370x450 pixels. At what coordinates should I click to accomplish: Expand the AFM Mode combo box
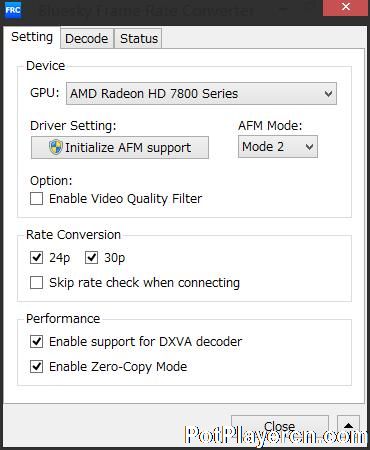click(278, 146)
